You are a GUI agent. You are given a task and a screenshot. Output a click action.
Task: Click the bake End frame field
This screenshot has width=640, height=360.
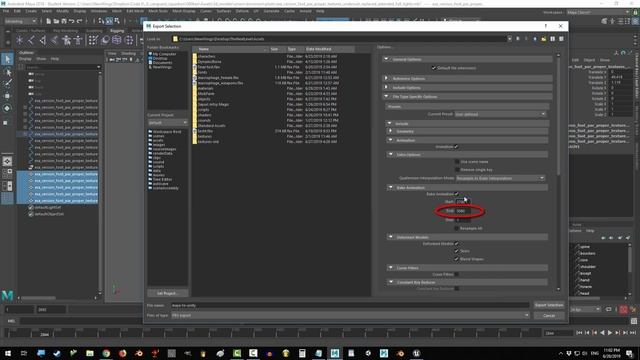tap(463, 211)
